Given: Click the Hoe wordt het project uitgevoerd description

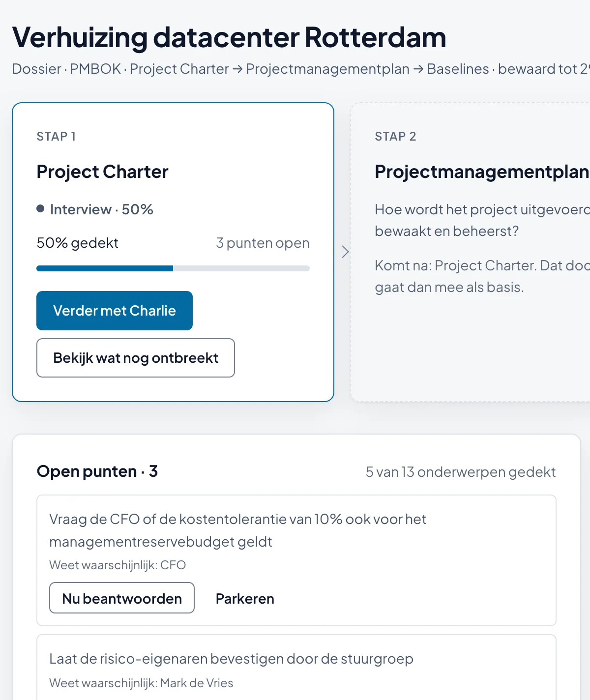Looking at the screenshot, I should point(482,220).
